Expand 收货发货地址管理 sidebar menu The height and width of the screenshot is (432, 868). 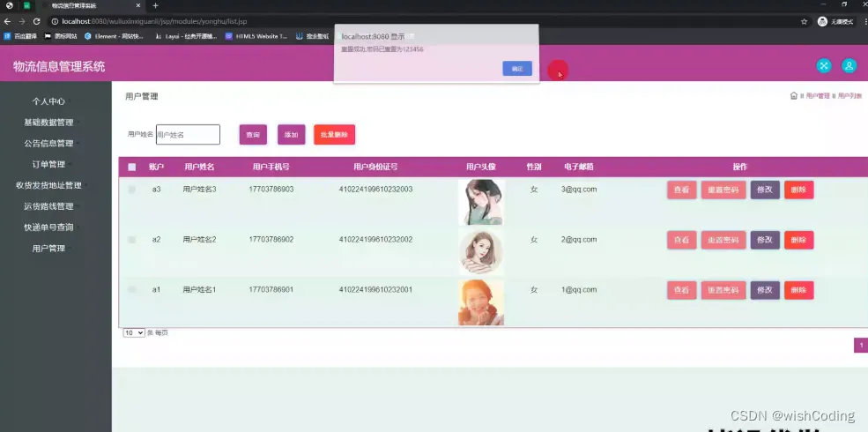pos(48,185)
